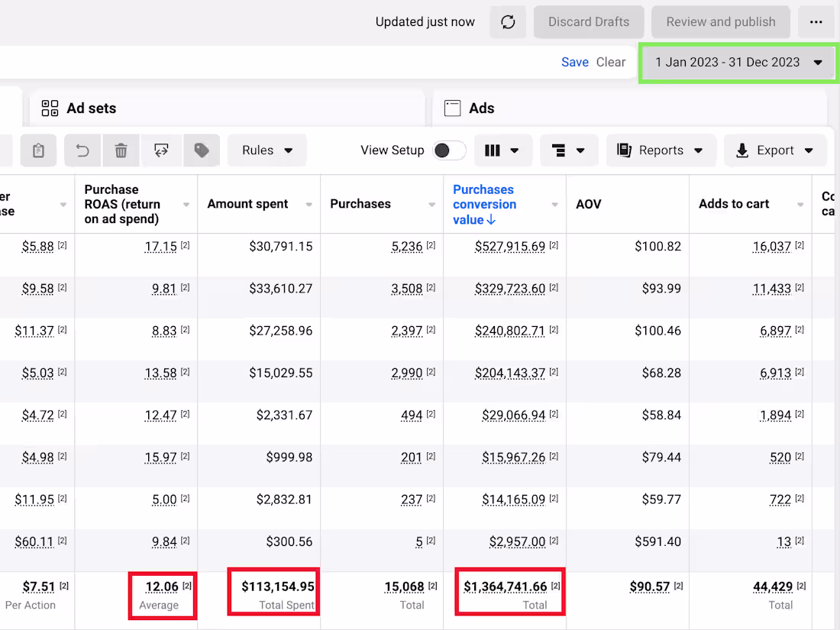Refresh the data with the circular arrows icon
Viewport: 840px width, 630px height.
pyautogui.click(x=507, y=21)
